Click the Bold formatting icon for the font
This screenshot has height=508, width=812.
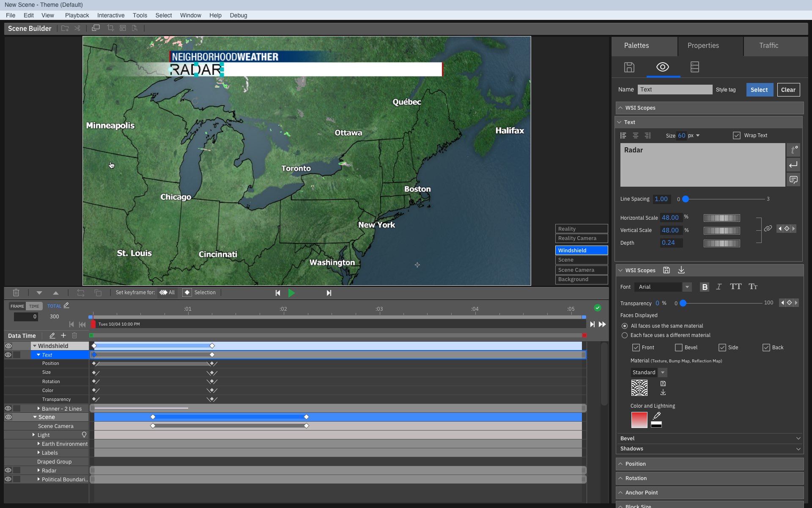[x=705, y=287]
